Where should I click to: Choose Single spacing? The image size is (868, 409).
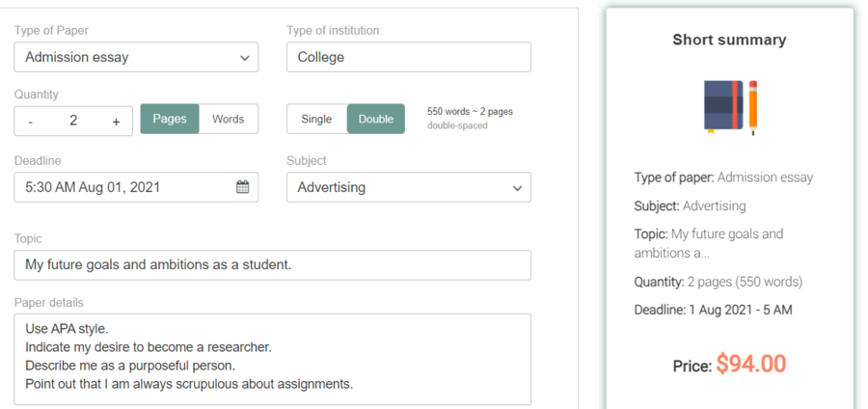pos(316,119)
